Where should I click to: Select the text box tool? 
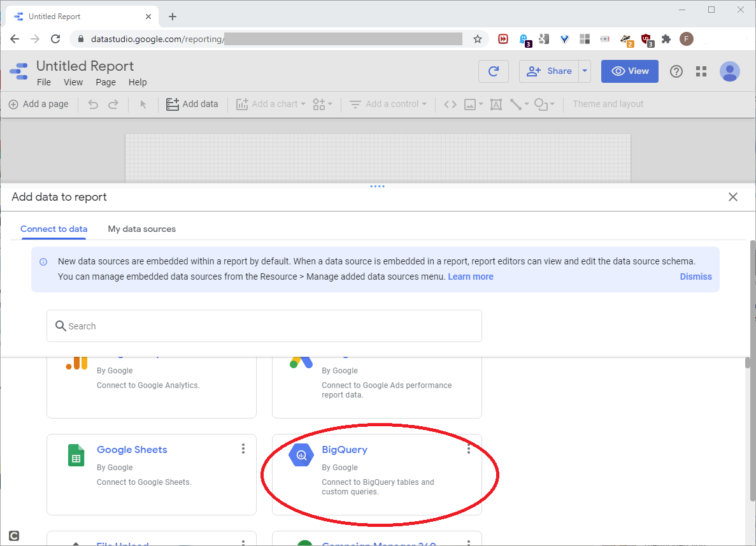coord(496,104)
